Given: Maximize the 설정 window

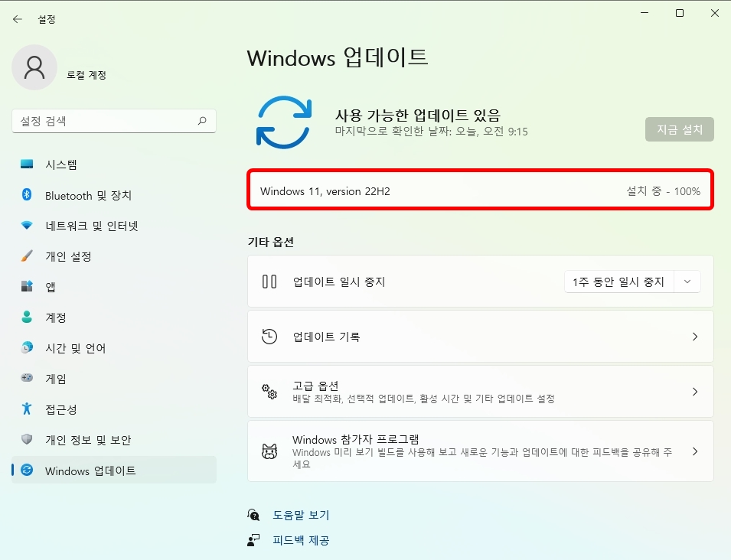Looking at the screenshot, I should (680, 13).
